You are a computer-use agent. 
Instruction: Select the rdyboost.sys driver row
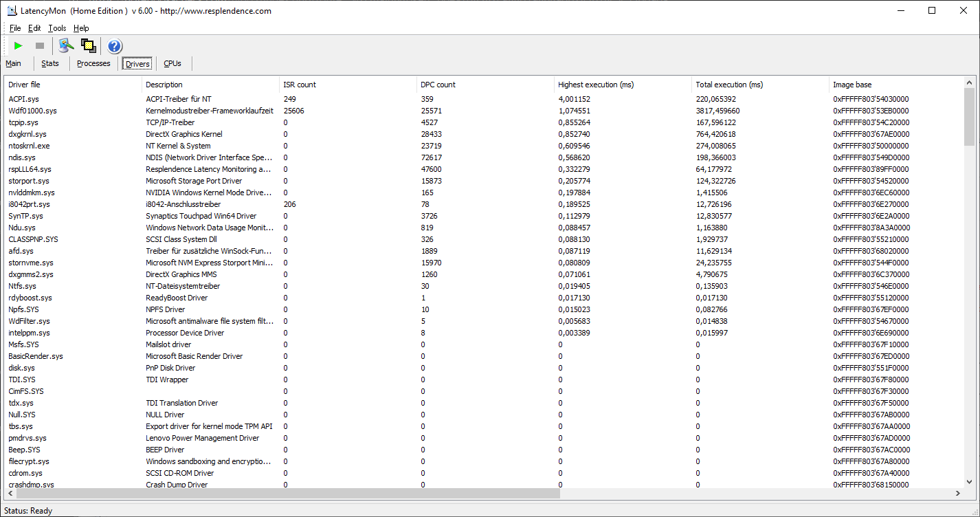[x=485, y=298]
